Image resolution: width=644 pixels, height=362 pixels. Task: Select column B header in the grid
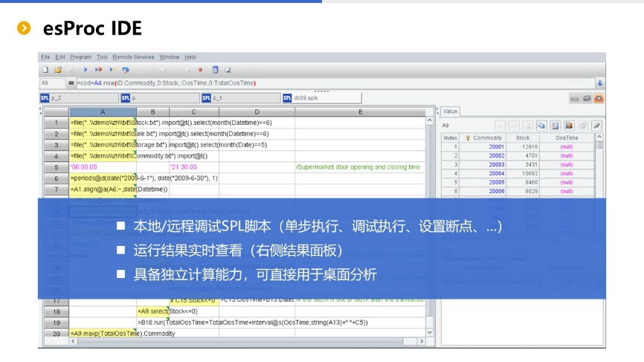point(152,111)
